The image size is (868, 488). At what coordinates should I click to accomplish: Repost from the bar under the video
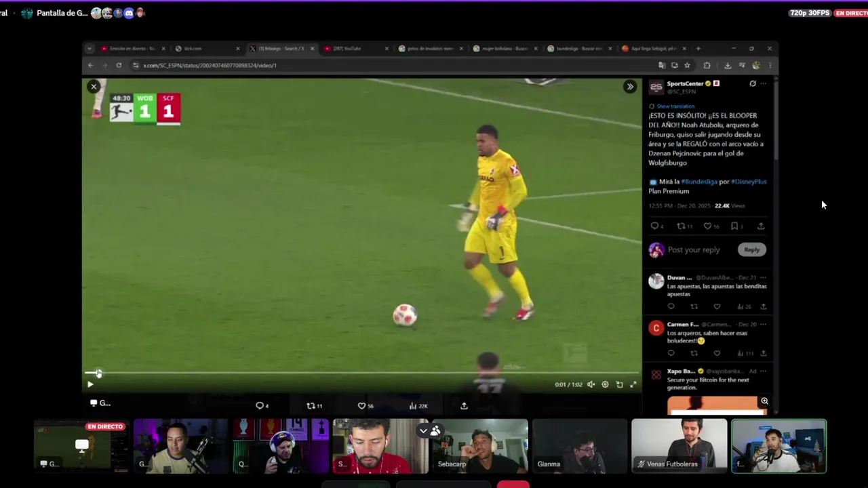[314, 405]
